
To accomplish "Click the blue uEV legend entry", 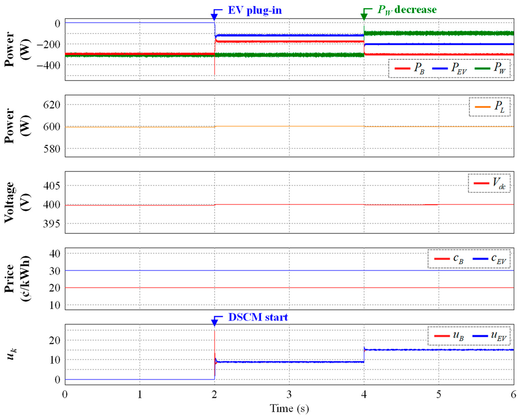I will (x=480, y=336).
